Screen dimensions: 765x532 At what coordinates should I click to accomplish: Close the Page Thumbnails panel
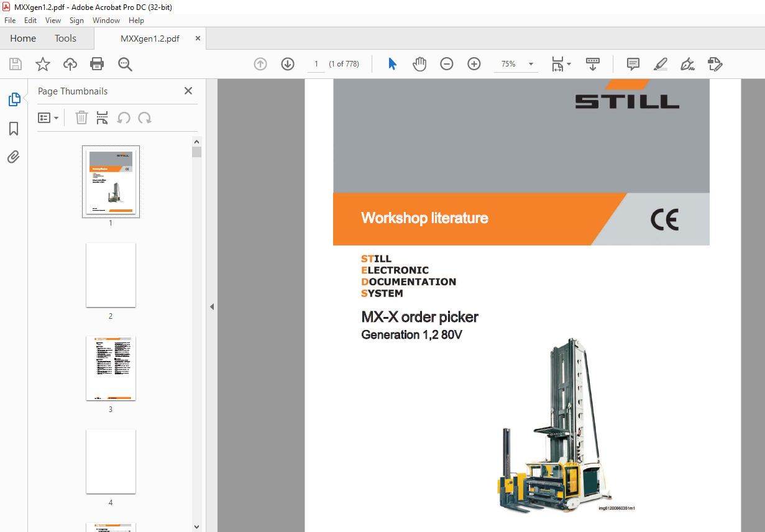188,91
